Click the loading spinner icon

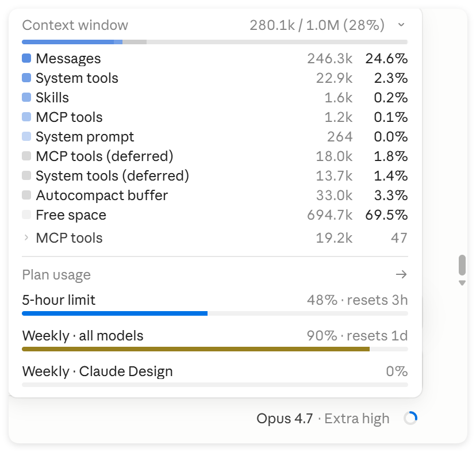(x=410, y=418)
